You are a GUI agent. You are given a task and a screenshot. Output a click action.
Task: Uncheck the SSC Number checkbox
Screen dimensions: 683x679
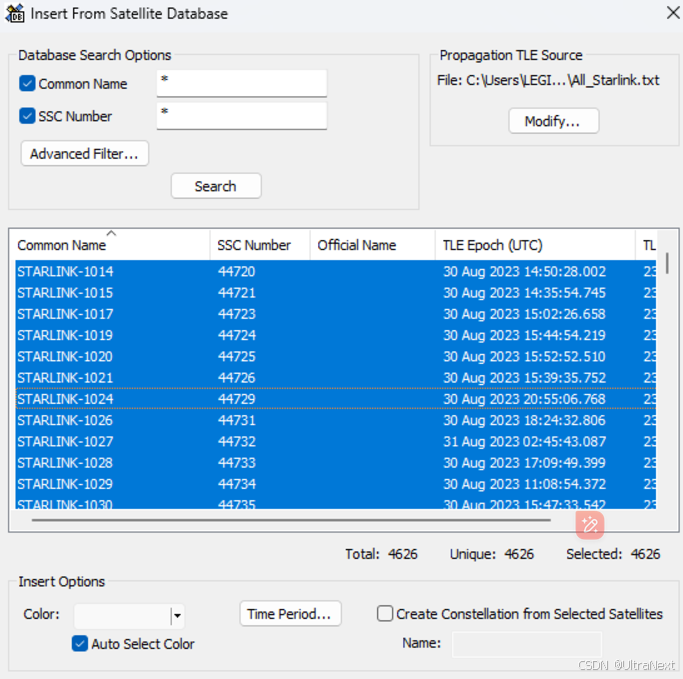coord(27,116)
